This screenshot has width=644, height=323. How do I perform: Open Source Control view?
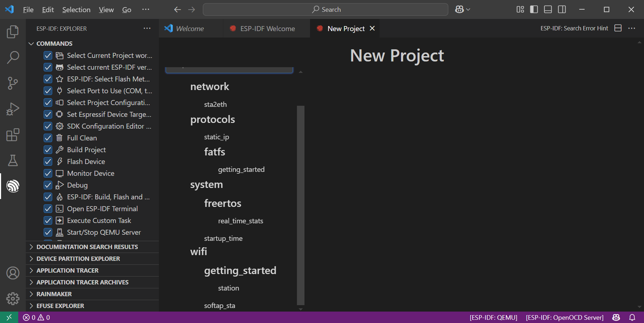(13, 83)
